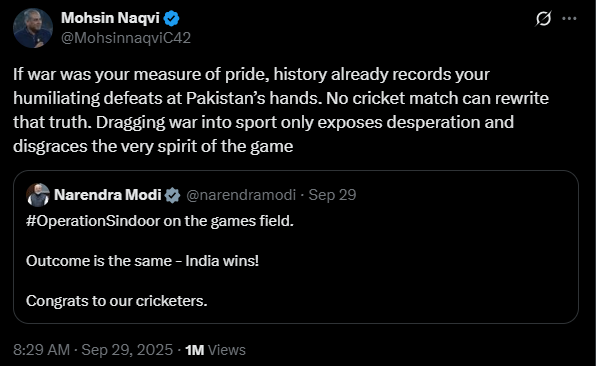Open quoted post via 'Congrats to our cricketers'
The width and height of the screenshot is (596, 366).
[x=117, y=301]
